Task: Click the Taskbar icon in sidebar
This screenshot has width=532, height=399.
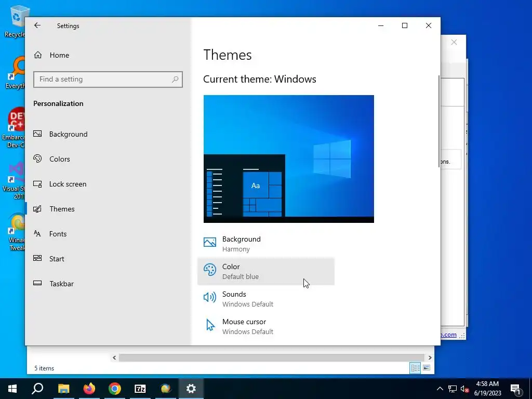Action: 37,283
